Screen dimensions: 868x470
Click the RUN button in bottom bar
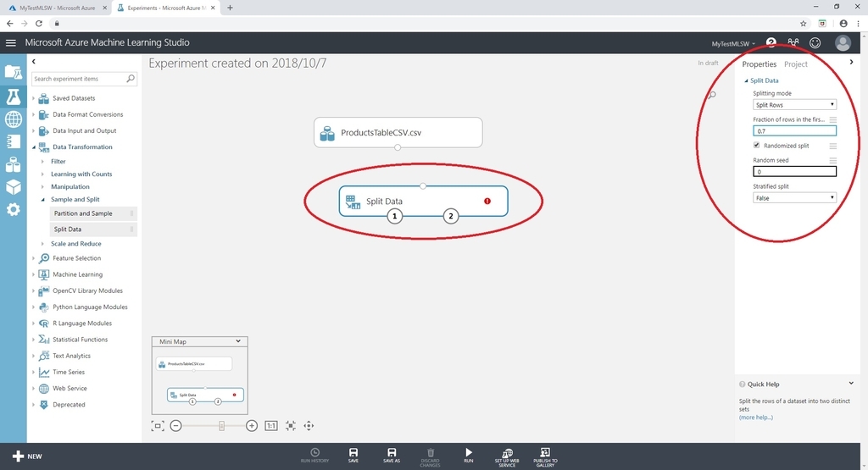tap(468, 455)
